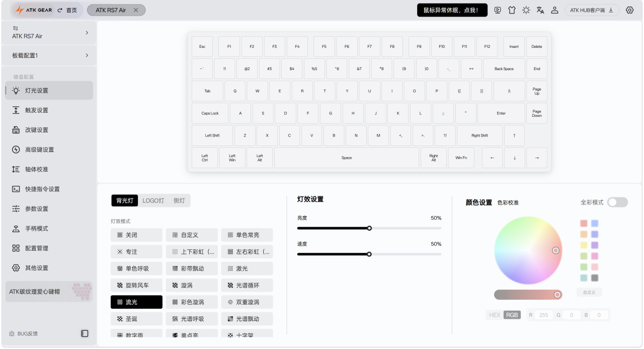Choose the 单色常亮 lighting mode

click(247, 235)
